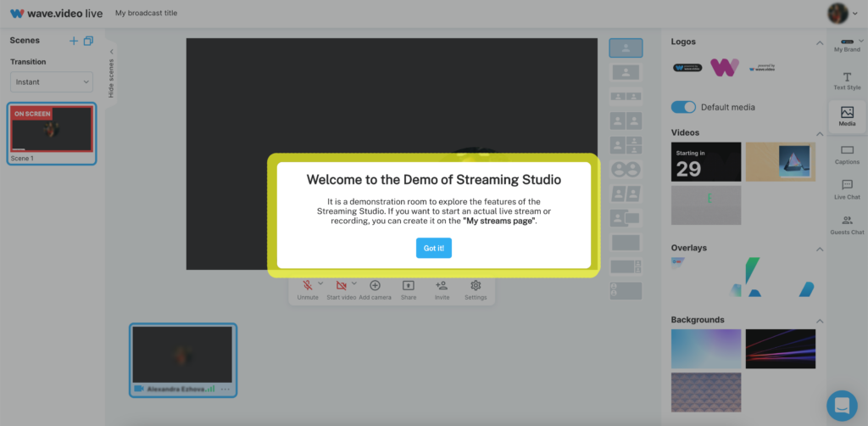The width and height of the screenshot is (868, 426).
Task: Choose the two large side-by-side persons layout
Action: point(626,121)
